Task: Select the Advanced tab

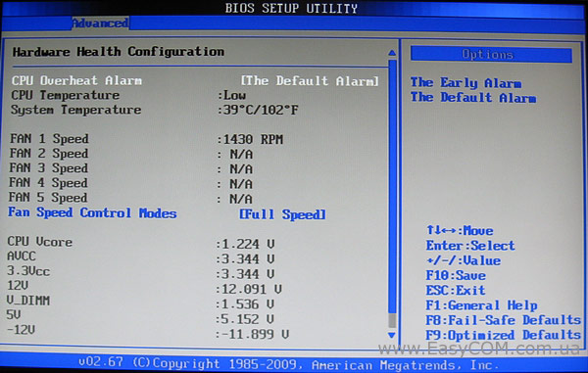Action: tap(100, 23)
